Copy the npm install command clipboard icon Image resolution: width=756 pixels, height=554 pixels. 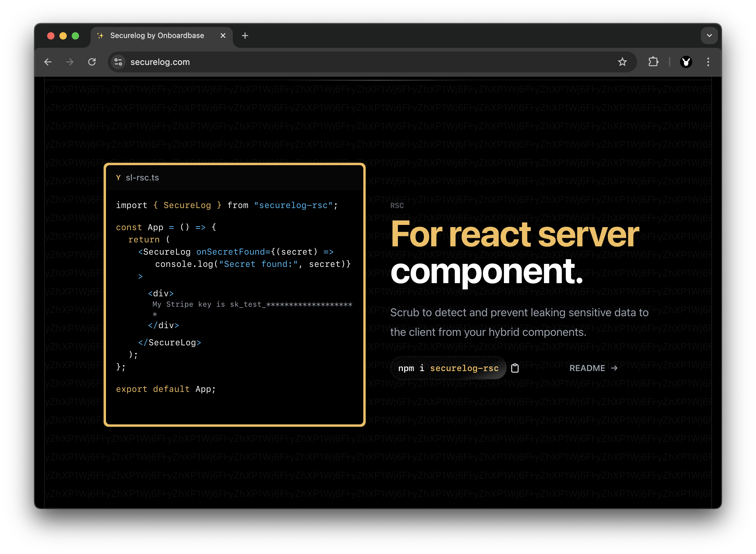click(515, 368)
